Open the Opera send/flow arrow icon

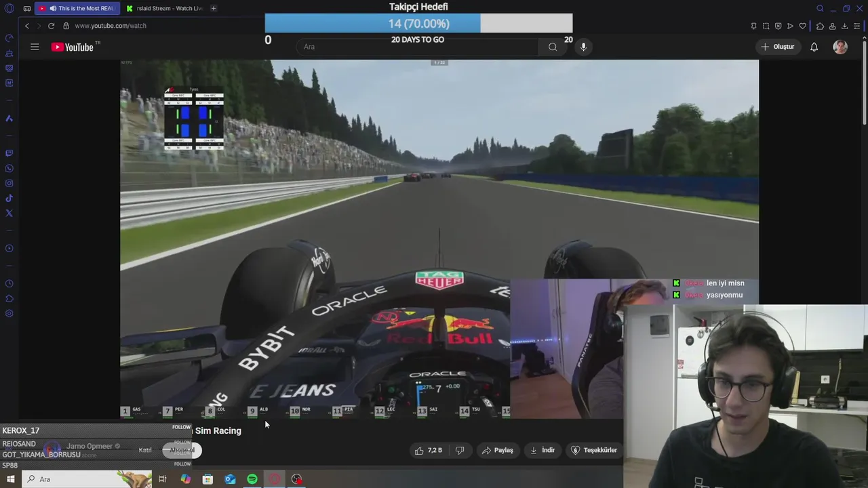(x=790, y=26)
